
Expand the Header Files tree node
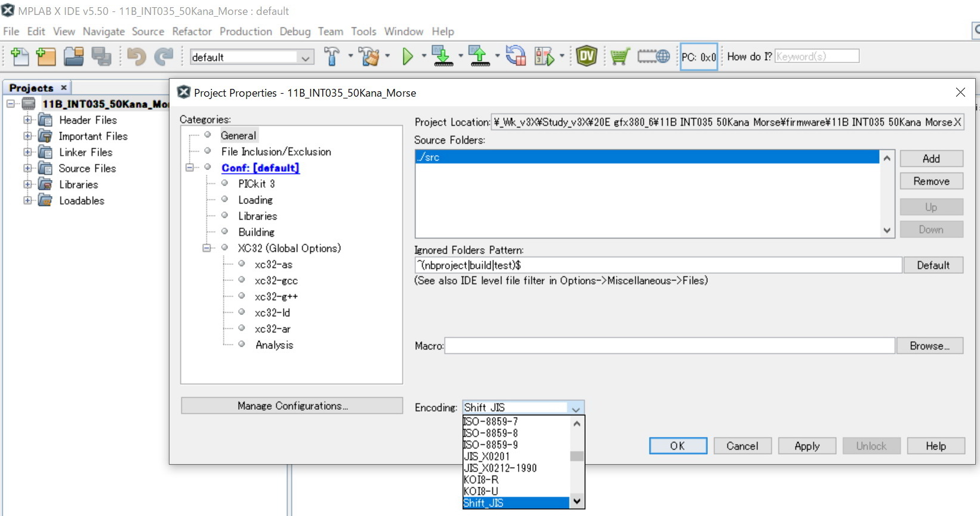pos(27,120)
